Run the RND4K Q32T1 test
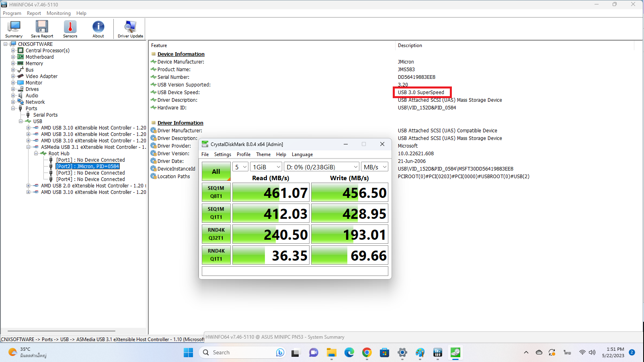644x362 pixels. 216,234
